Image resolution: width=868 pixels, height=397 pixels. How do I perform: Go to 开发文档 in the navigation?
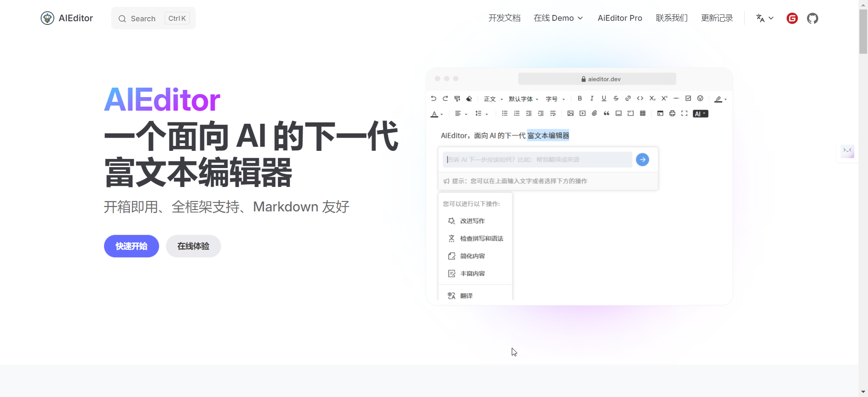(504, 18)
